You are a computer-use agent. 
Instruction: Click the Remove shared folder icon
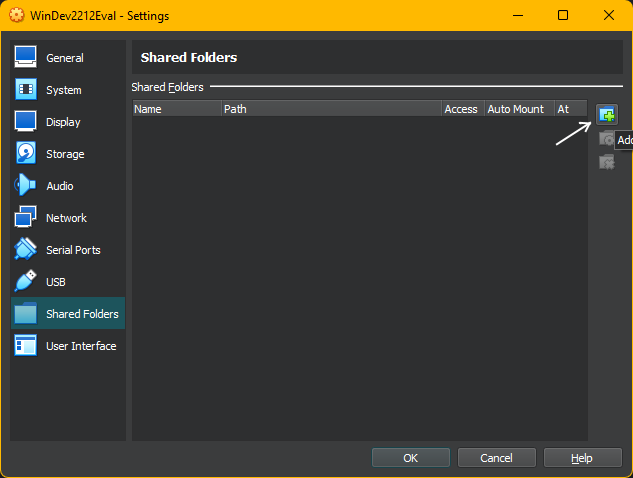[607, 162]
